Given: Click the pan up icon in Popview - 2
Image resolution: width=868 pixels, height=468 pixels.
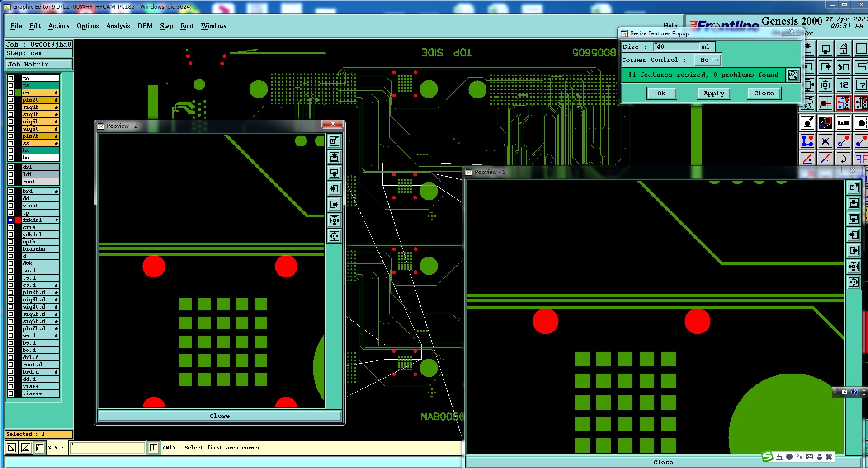Looking at the screenshot, I should [x=334, y=157].
